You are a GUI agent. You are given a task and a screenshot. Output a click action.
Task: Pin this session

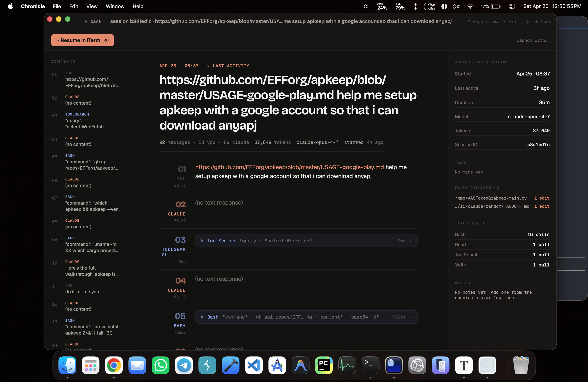(509, 22)
